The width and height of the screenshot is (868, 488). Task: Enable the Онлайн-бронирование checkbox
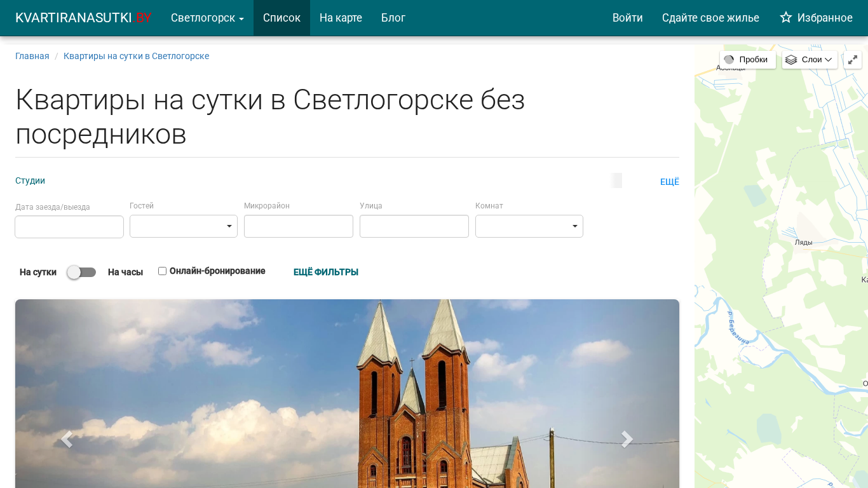(x=162, y=271)
